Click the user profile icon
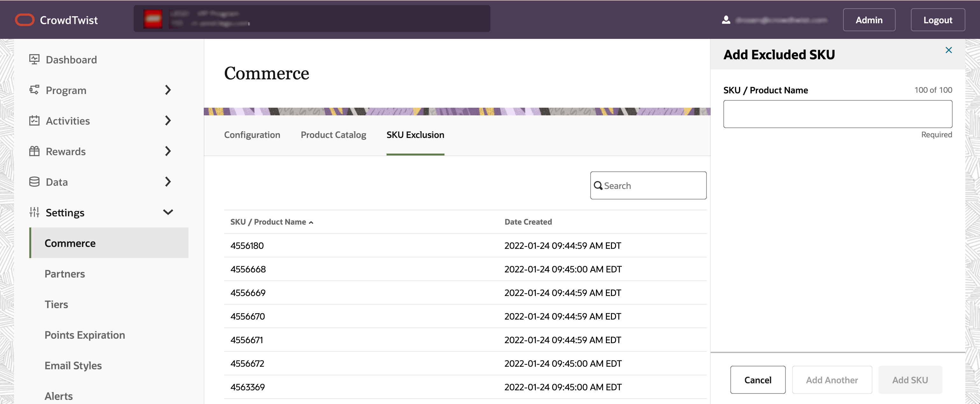980x404 pixels. [x=726, y=20]
